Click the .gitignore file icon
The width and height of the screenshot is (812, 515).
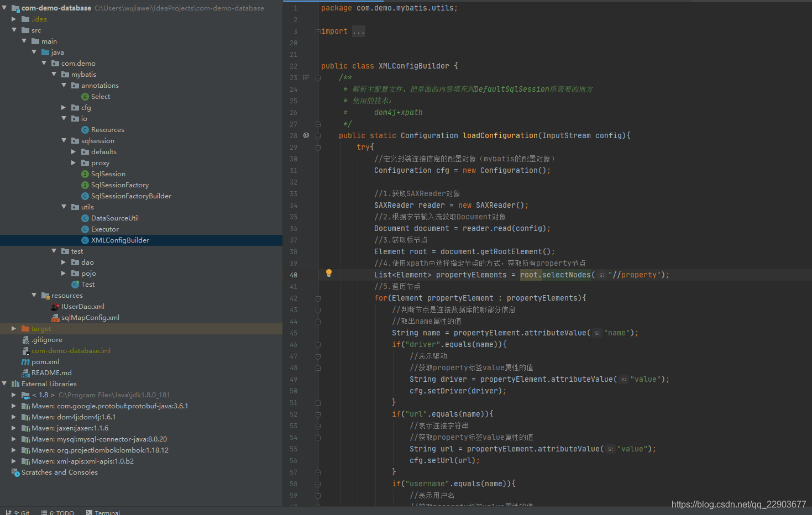coord(25,340)
